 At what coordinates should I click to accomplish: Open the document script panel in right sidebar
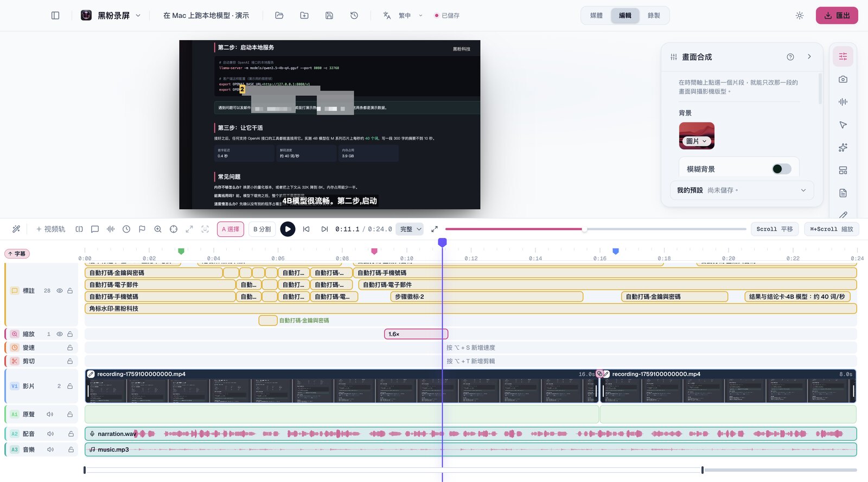(843, 193)
